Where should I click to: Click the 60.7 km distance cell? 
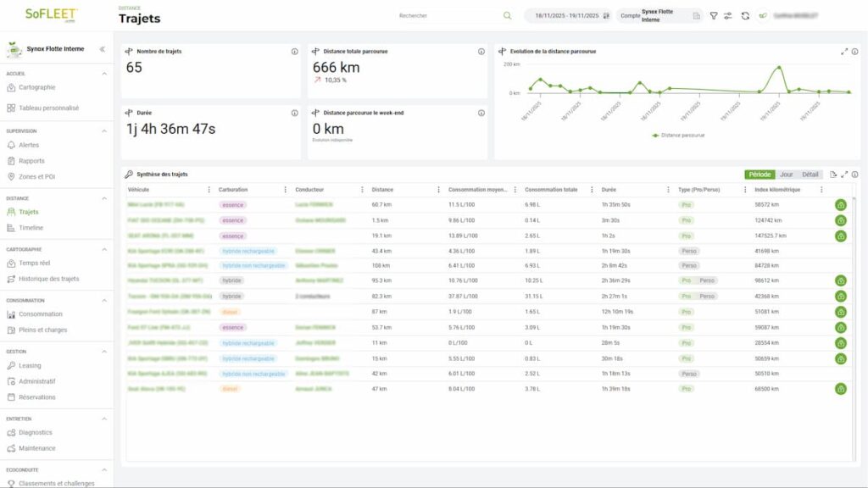point(381,205)
